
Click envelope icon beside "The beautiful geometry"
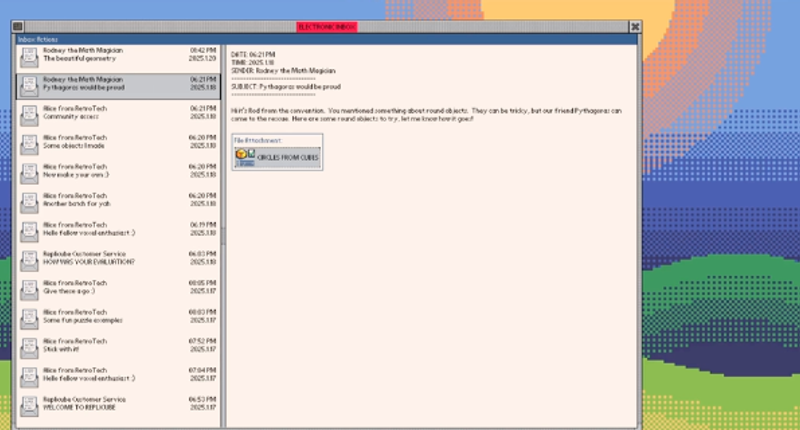pos(29,57)
